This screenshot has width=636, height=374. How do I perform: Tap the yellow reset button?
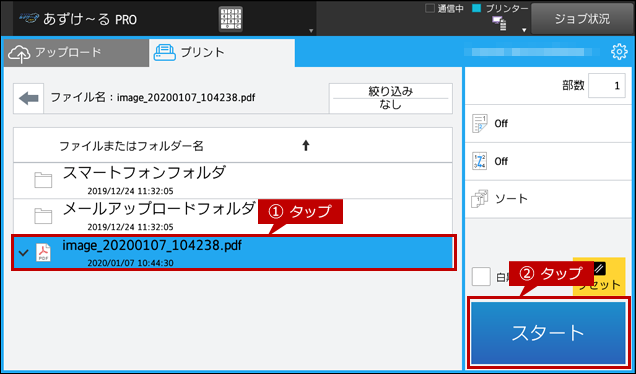tap(599, 276)
